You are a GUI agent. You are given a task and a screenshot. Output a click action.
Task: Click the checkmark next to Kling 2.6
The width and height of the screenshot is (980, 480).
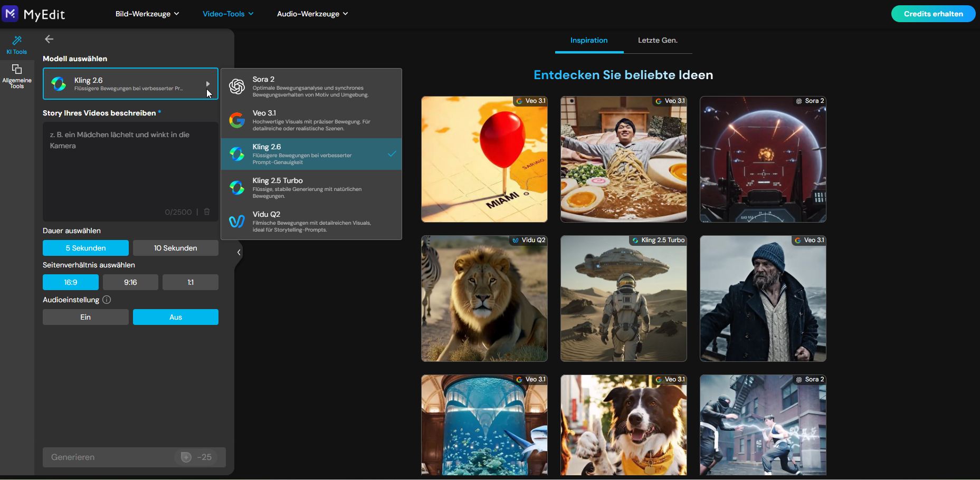tap(392, 154)
